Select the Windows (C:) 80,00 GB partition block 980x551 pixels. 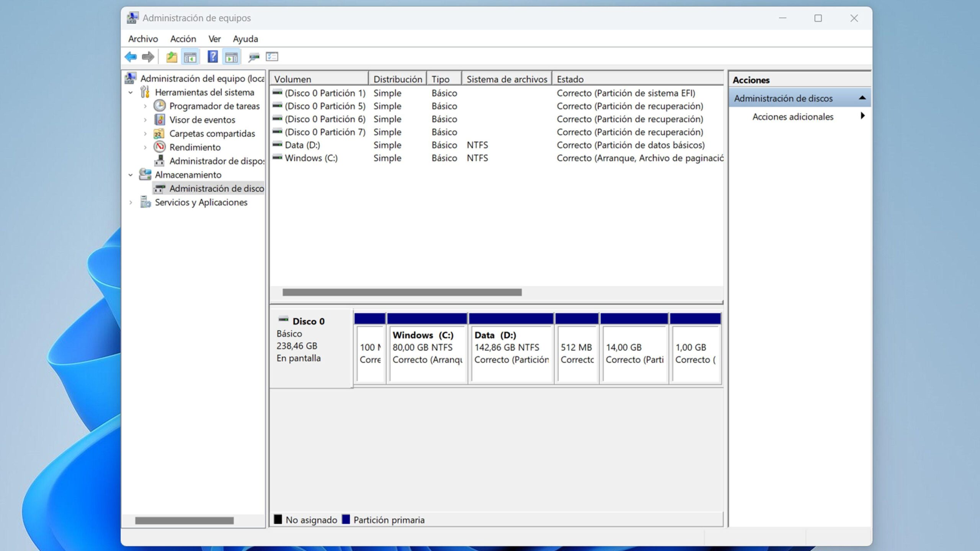pos(427,348)
